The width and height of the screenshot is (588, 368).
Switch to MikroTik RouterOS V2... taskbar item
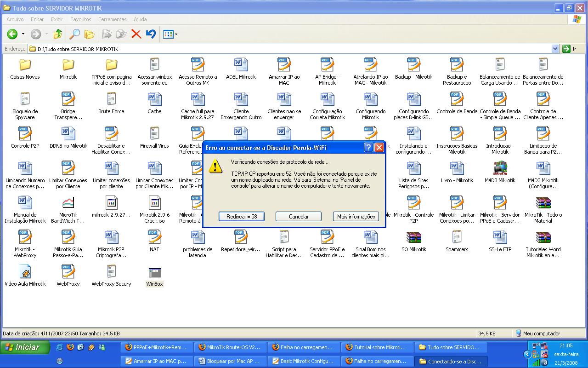[x=230, y=347]
